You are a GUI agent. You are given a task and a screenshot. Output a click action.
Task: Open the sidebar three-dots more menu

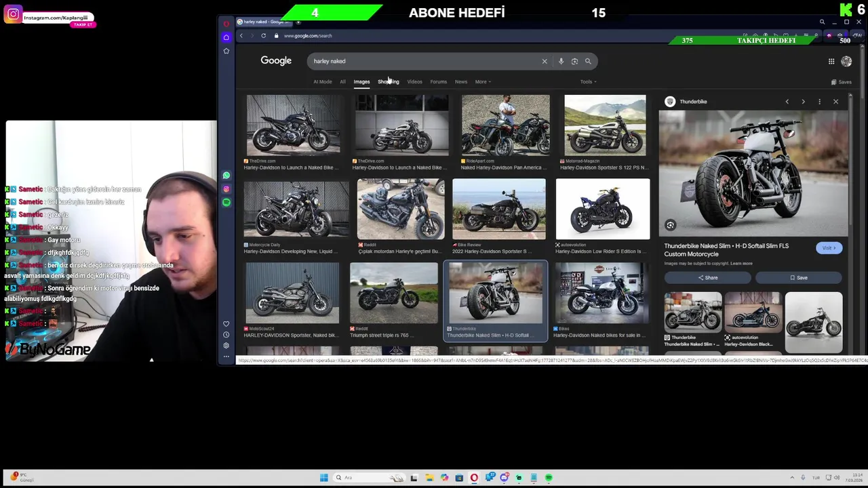226,356
